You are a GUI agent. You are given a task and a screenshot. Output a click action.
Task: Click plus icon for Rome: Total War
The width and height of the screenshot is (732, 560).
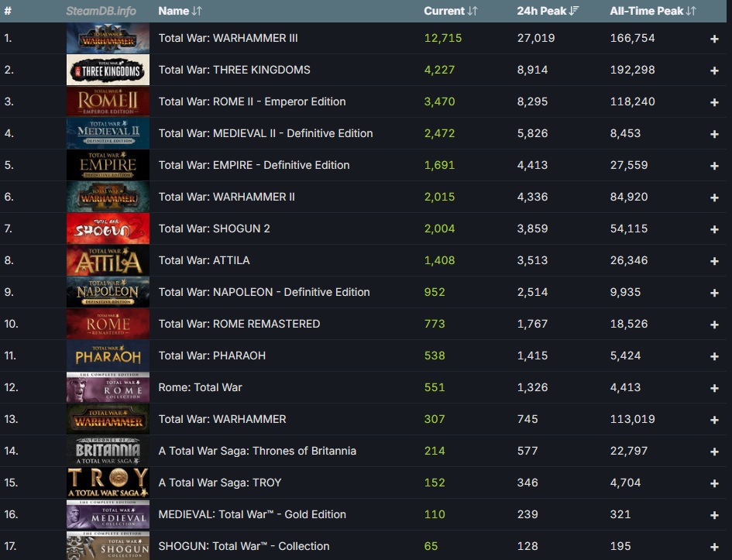tap(714, 388)
